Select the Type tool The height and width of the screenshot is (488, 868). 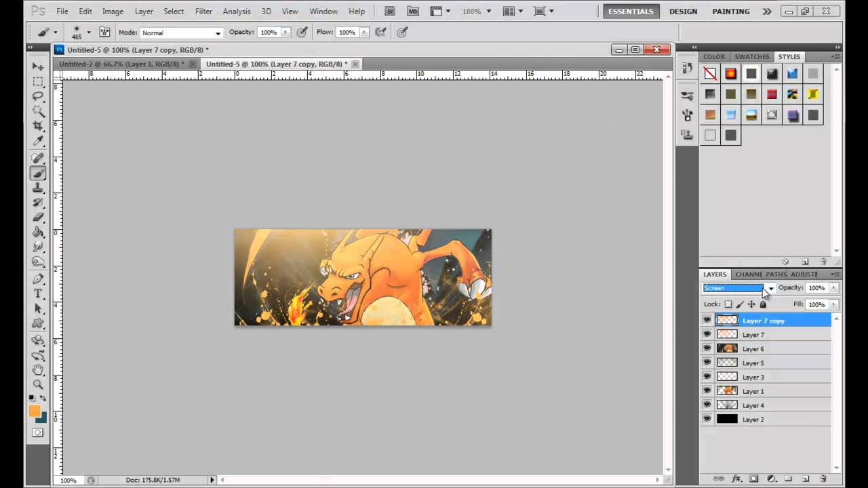(38, 293)
